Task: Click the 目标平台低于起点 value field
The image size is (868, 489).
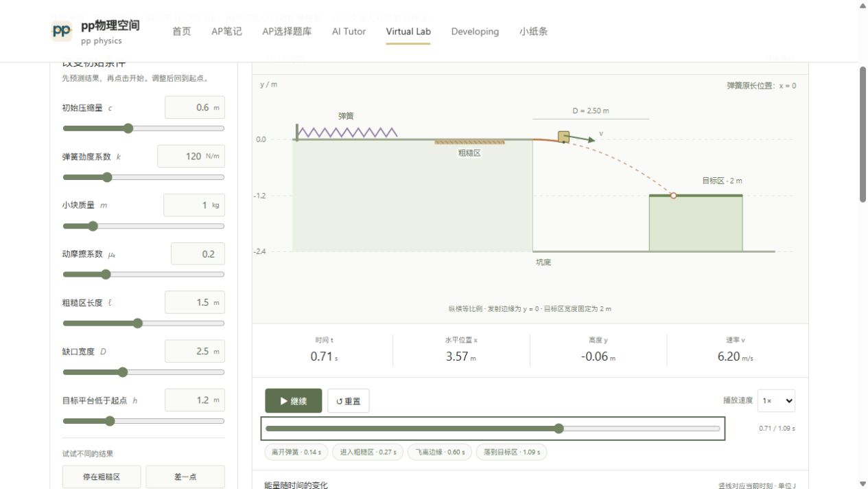Action: click(x=195, y=400)
